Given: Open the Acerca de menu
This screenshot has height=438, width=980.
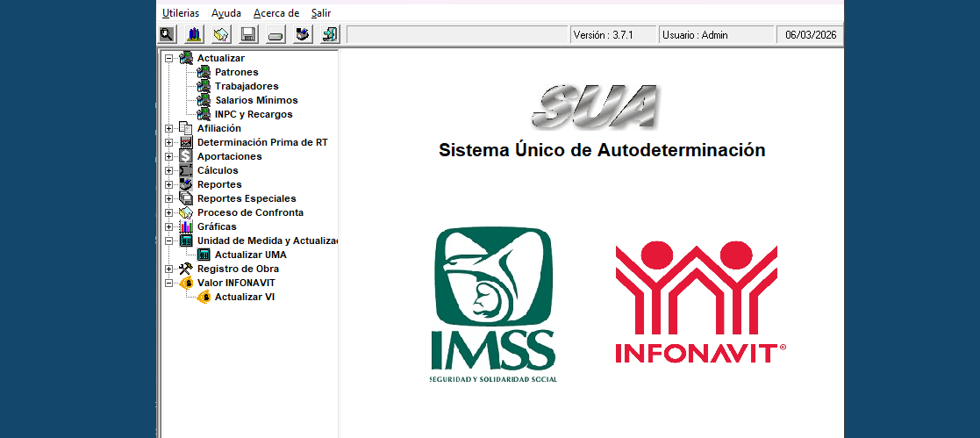Looking at the screenshot, I should (x=275, y=13).
